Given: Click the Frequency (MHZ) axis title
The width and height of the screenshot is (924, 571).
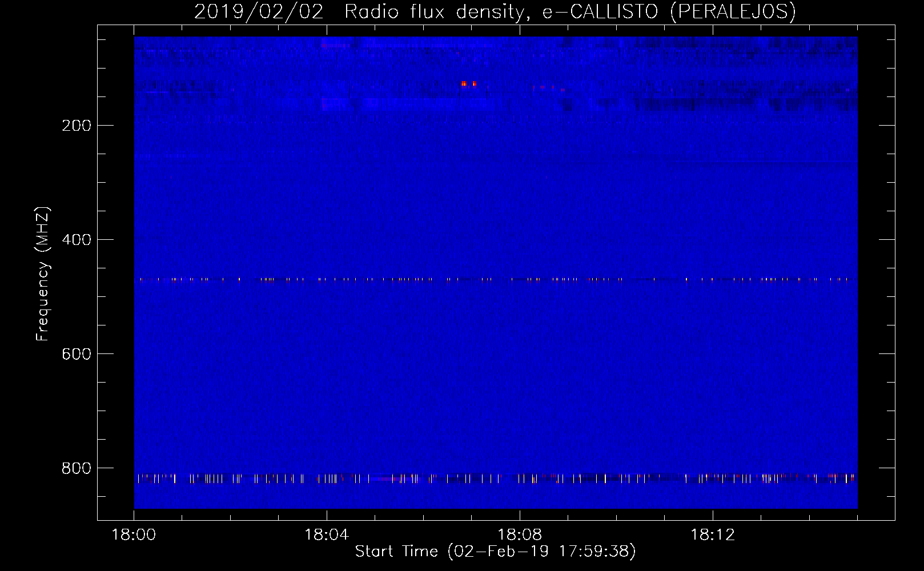Looking at the screenshot, I should pos(43,274).
